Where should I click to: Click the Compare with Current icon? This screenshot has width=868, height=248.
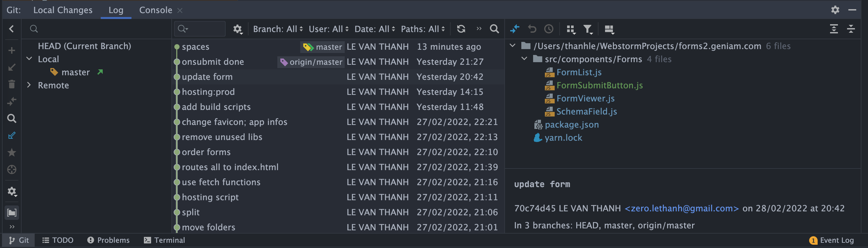(12, 101)
